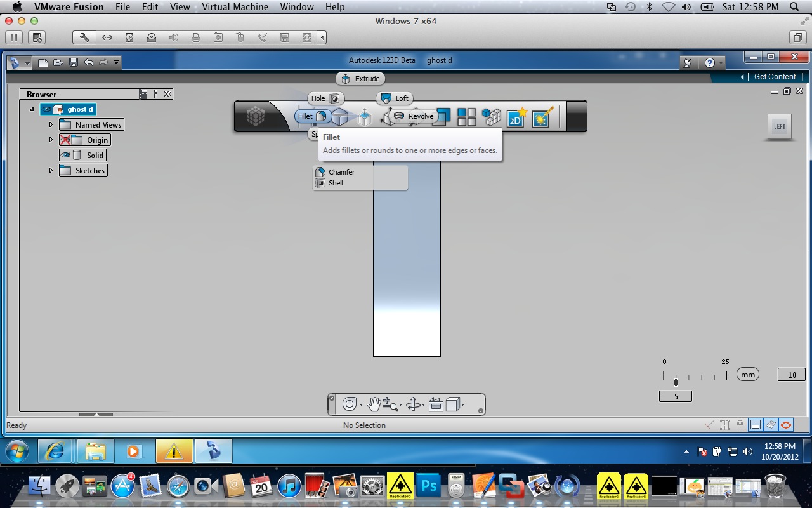Open the gray cube home menu
Viewport: 812px width, 508px height.
[255, 117]
